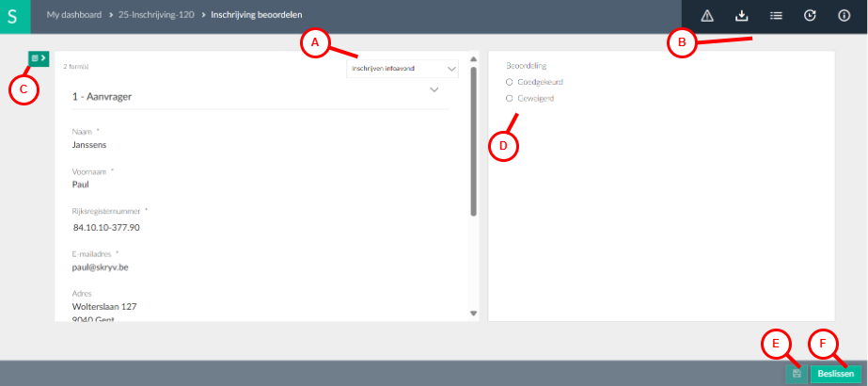The image size is (868, 386).
Task: Click the form panel scrollbar thumb
Action: coord(473,141)
